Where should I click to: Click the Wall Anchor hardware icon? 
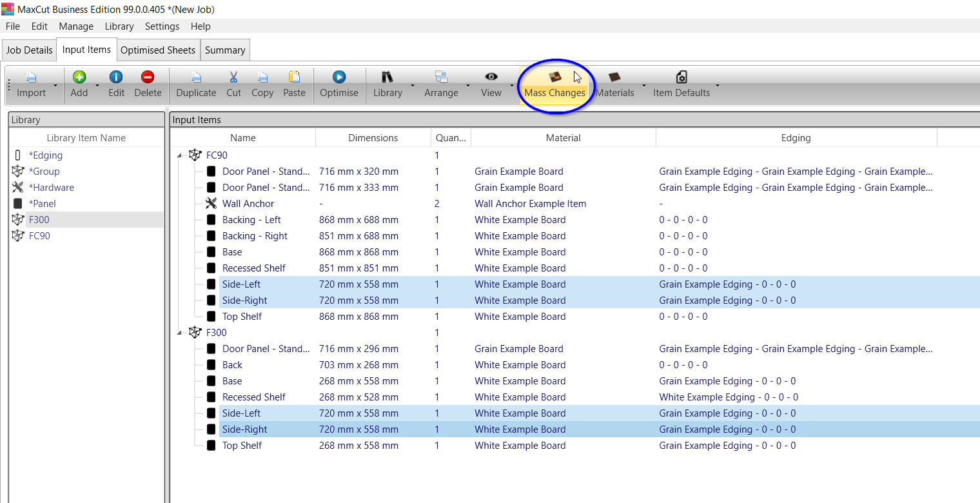point(211,204)
